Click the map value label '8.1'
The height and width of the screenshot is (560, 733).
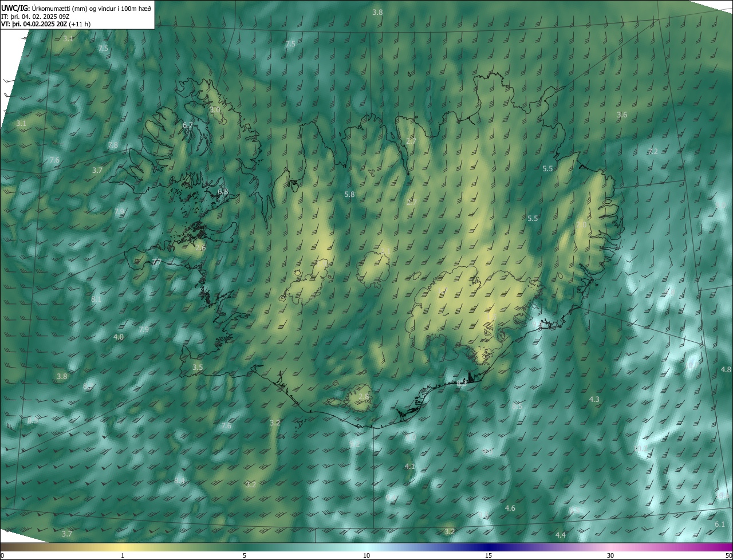pos(96,299)
